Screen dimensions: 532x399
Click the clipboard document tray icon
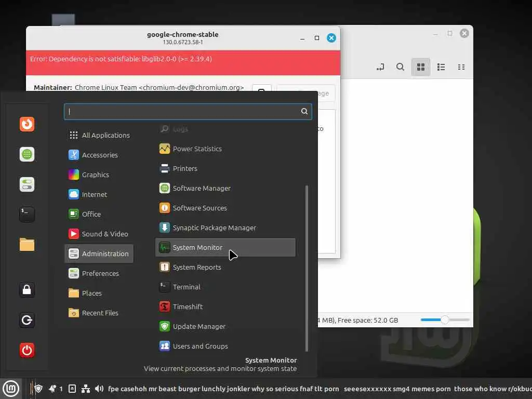tap(72, 389)
